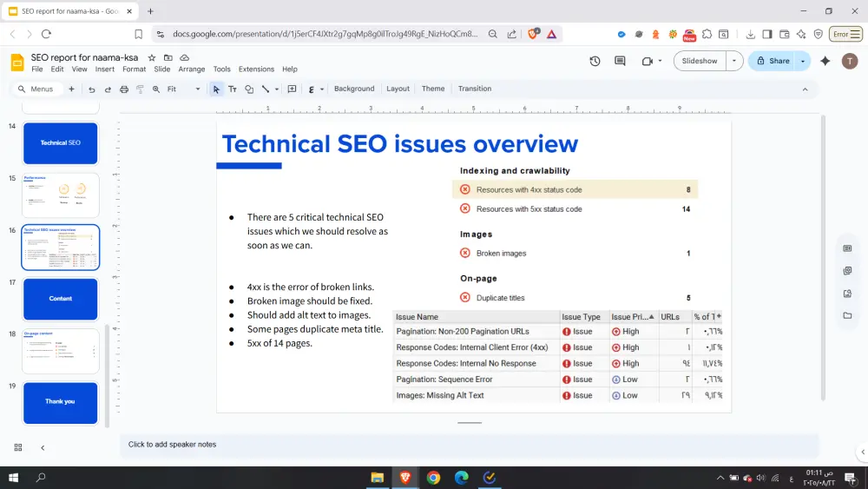Open Gemini sparkle icon
The image size is (868, 489).
825,61
